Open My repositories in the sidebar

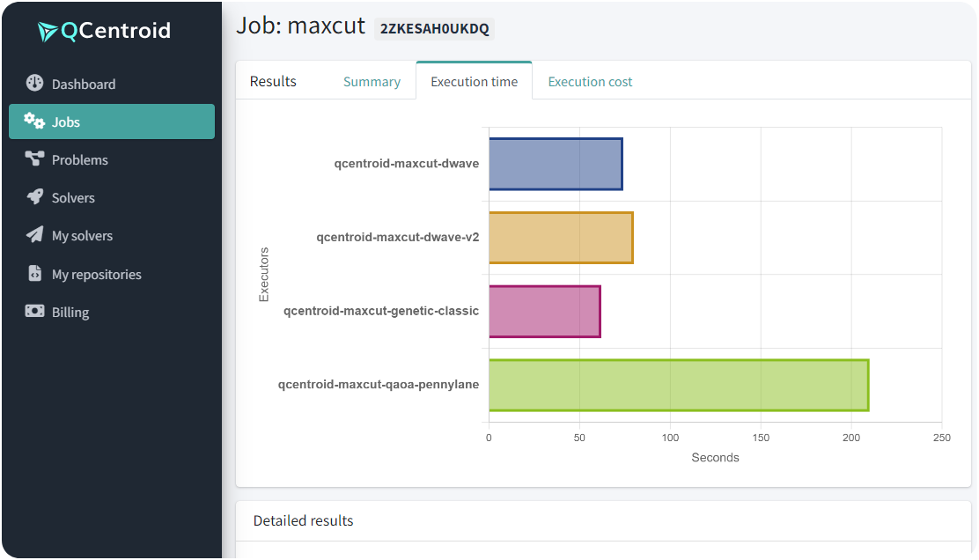[x=96, y=275]
